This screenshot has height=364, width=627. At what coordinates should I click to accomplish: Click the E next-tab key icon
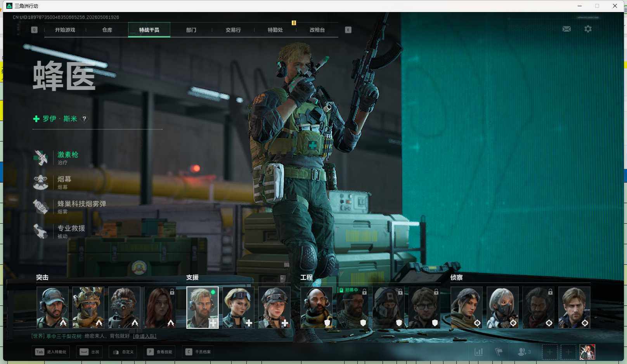tap(348, 30)
